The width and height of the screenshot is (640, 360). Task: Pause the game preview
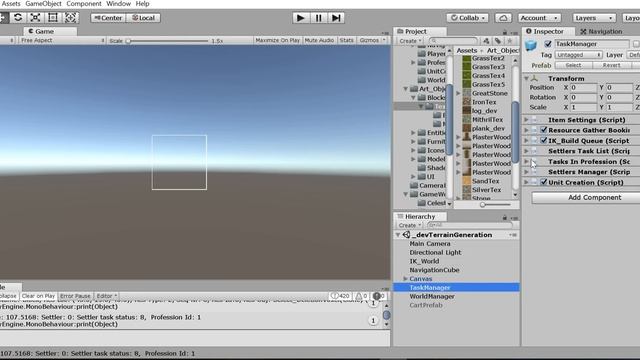318,18
